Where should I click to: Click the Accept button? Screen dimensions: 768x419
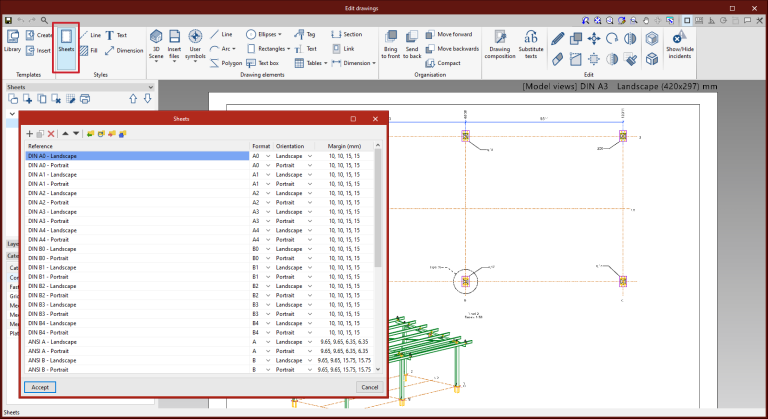[39, 387]
